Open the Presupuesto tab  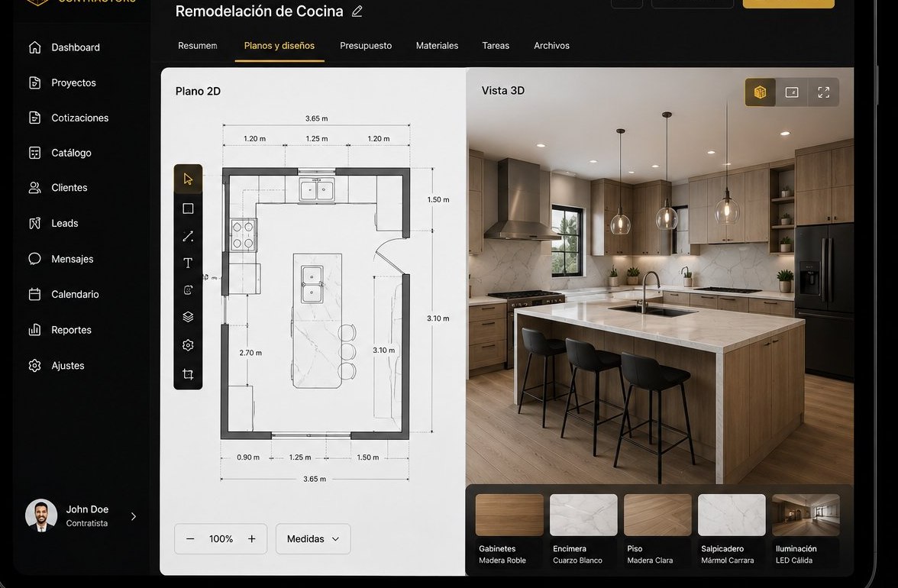(x=366, y=46)
